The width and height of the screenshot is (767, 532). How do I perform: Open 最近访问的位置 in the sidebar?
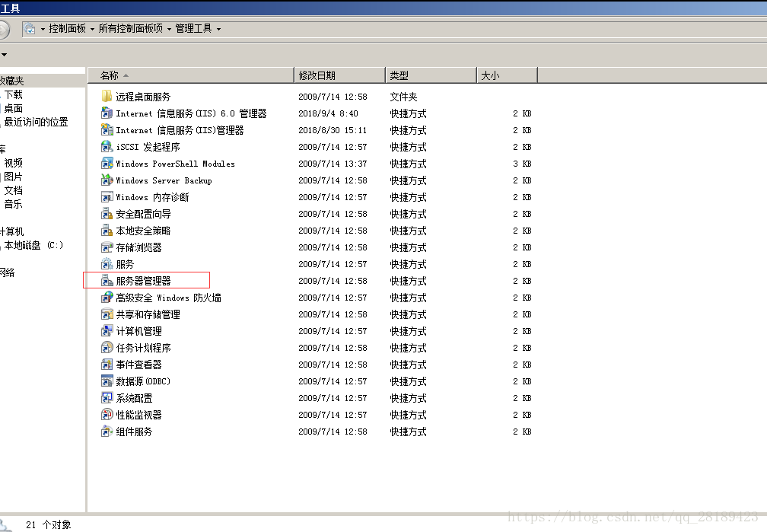(x=37, y=122)
